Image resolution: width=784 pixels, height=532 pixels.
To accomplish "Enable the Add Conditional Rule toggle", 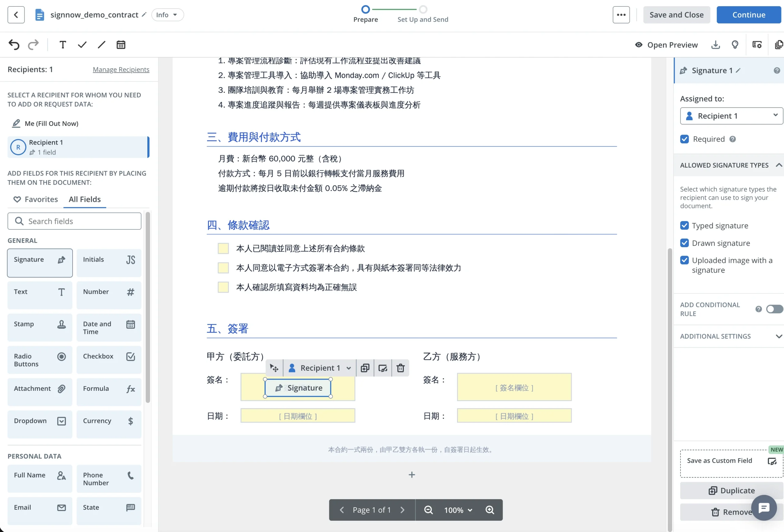I will tap(774, 309).
